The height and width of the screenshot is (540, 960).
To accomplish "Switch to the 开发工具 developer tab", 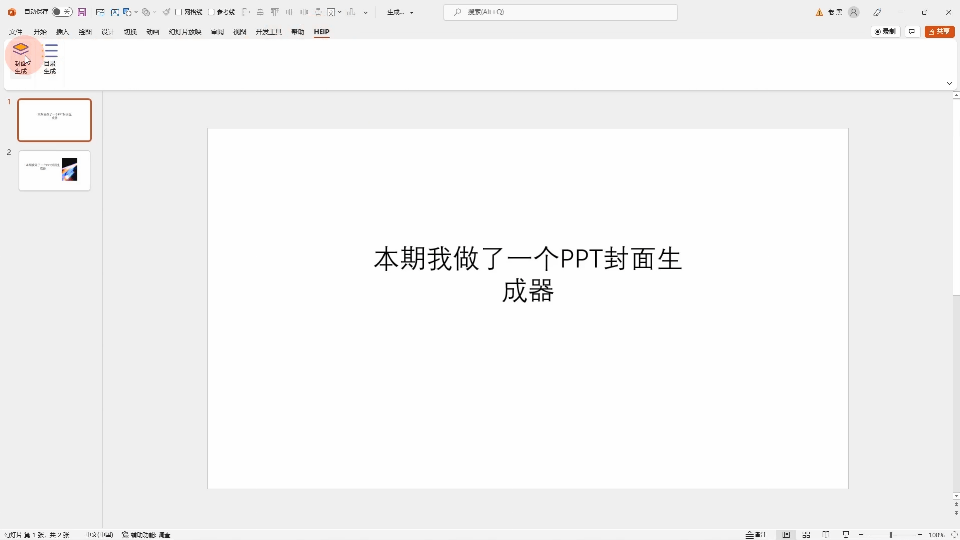I will tap(269, 32).
